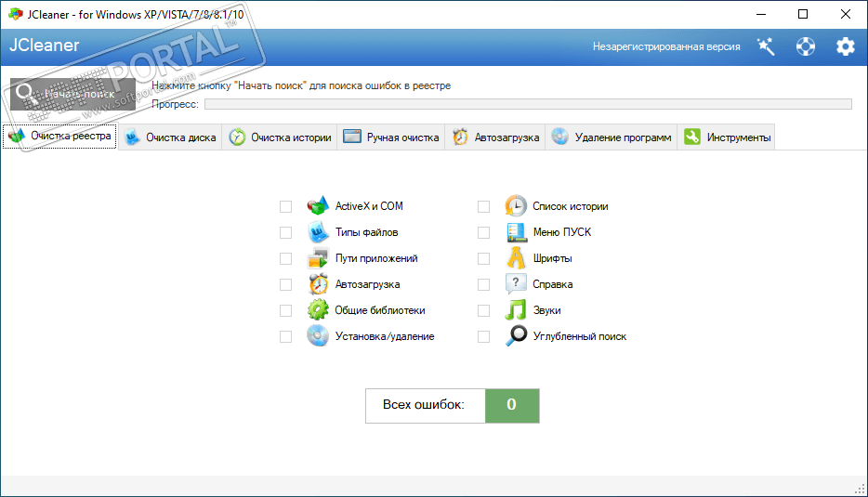
Task: Click the Список истории clock icon
Action: click(x=516, y=206)
